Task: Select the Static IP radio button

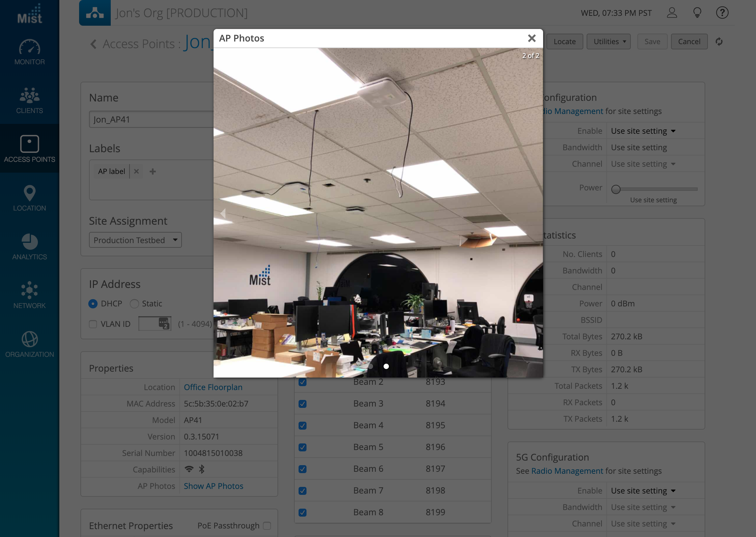Action: tap(134, 303)
